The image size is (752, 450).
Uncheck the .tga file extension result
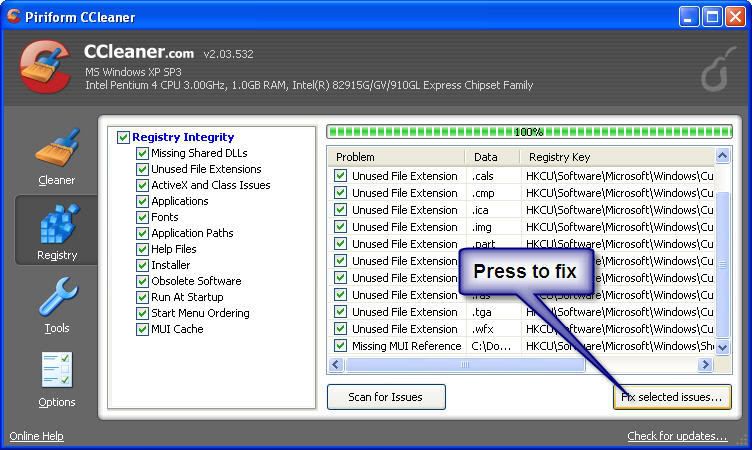coord(341,312)
